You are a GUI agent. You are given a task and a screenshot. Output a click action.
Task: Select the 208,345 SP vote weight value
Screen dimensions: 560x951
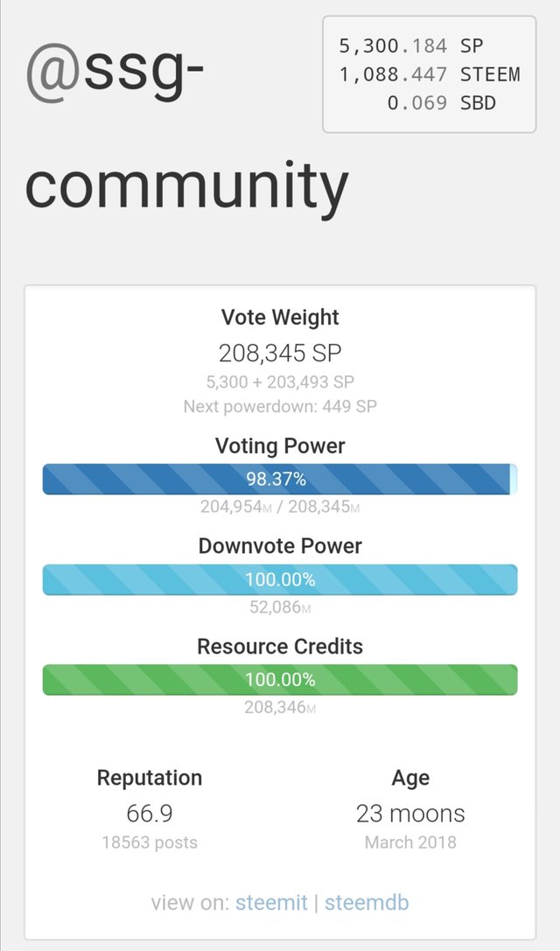[x=280, y=353]
